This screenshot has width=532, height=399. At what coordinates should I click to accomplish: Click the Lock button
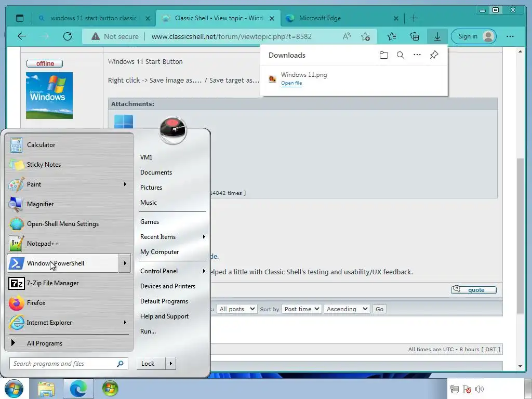click(151, 364)
